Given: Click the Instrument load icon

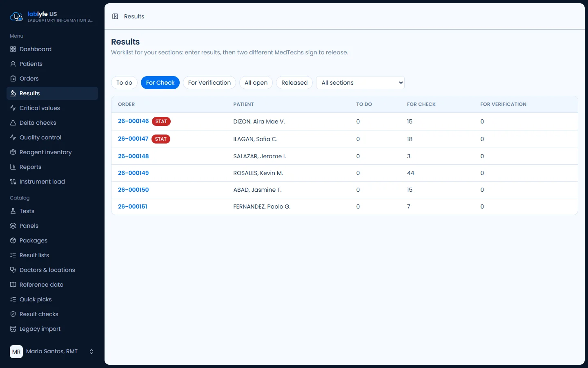Looking at the screenshot, I should [13, 182].
